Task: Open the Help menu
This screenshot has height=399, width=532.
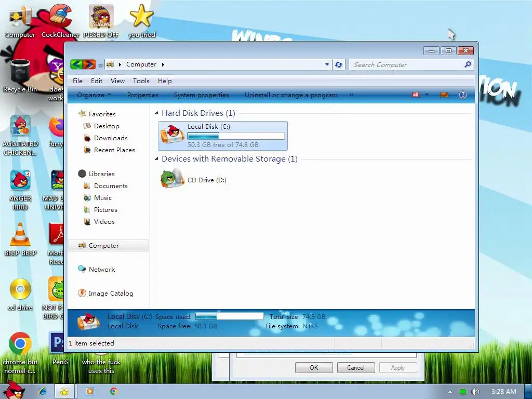Action: (165, 81)
